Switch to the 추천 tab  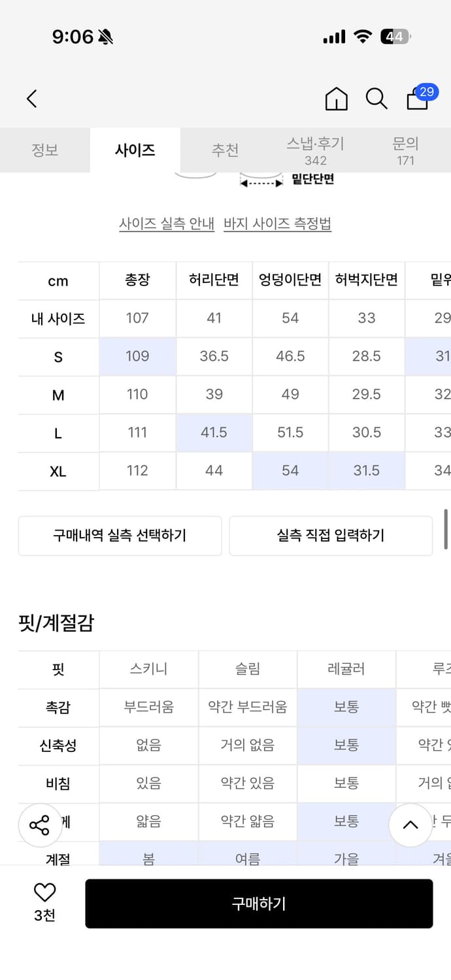tap(225, 150)
